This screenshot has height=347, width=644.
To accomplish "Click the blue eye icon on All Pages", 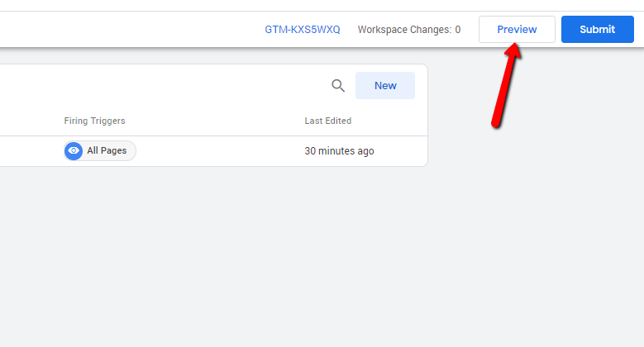I will point(74,151).
